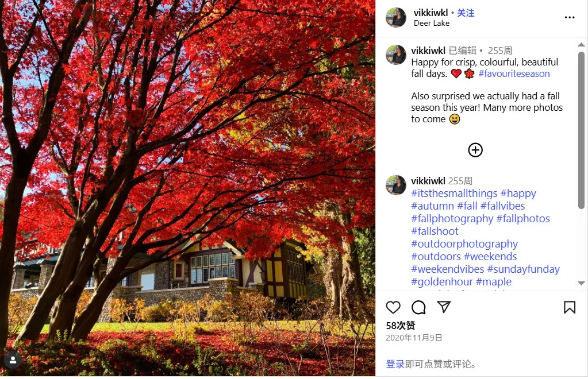Open the #itsthesmallthings hashtag

coord(454,194)
